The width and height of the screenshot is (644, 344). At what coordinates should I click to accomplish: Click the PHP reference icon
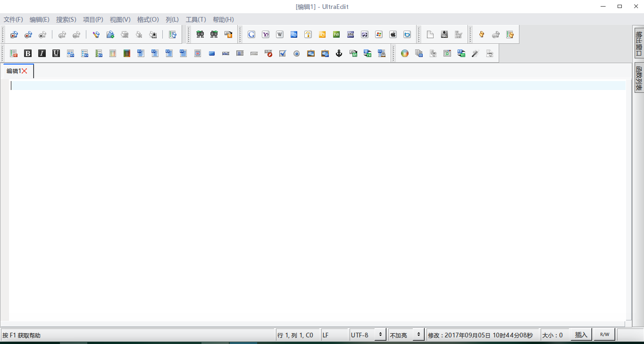tap(351, 34)
